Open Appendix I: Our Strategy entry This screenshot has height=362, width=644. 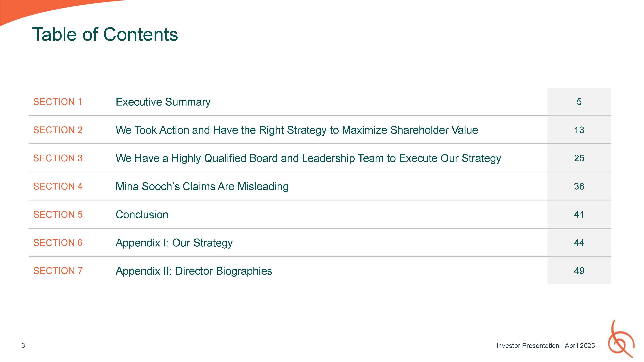tap(174, 243)
